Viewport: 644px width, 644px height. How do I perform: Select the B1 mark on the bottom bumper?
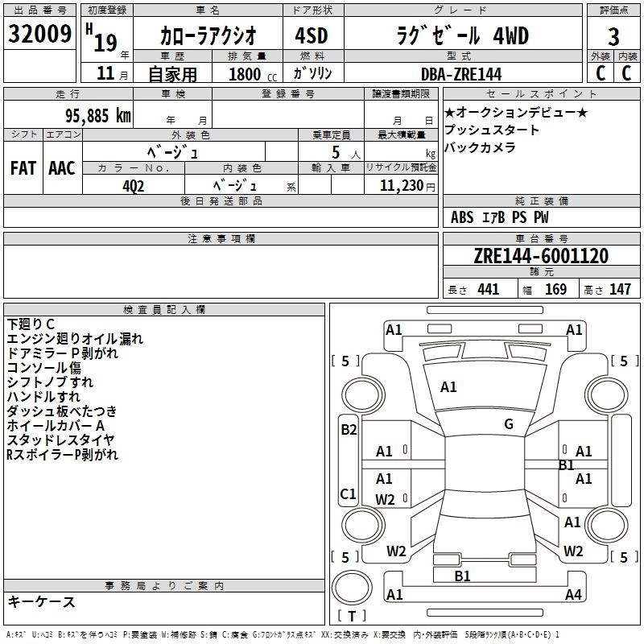coord(462,576)
